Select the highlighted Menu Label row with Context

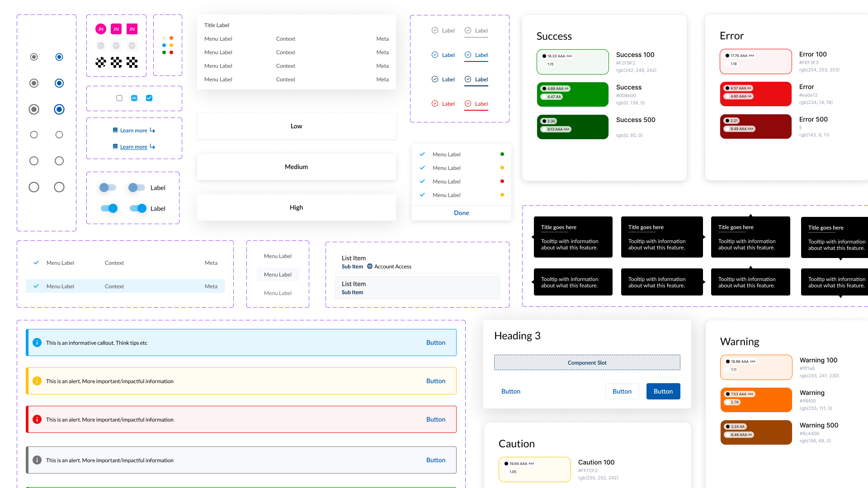click(x=125, y=286)
